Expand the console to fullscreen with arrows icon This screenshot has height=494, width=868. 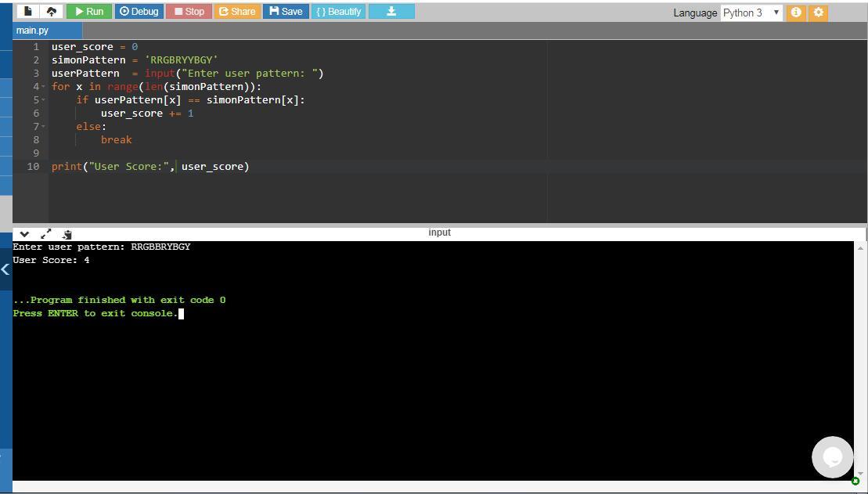point(46,234)
